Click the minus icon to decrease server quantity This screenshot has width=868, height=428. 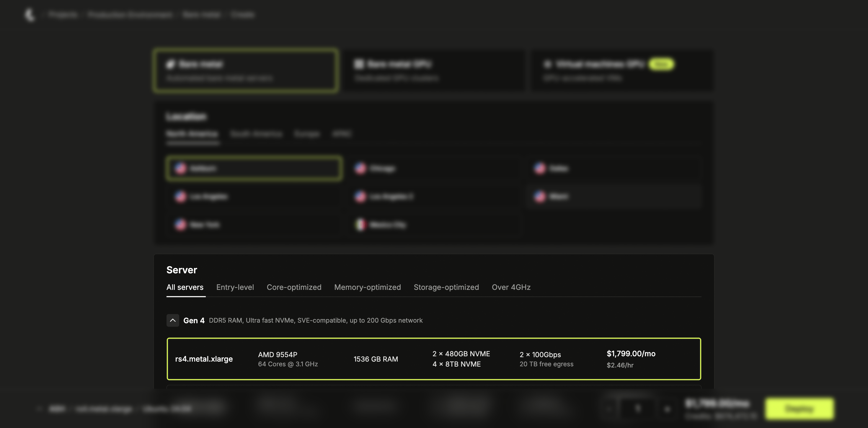click(608, 409)
